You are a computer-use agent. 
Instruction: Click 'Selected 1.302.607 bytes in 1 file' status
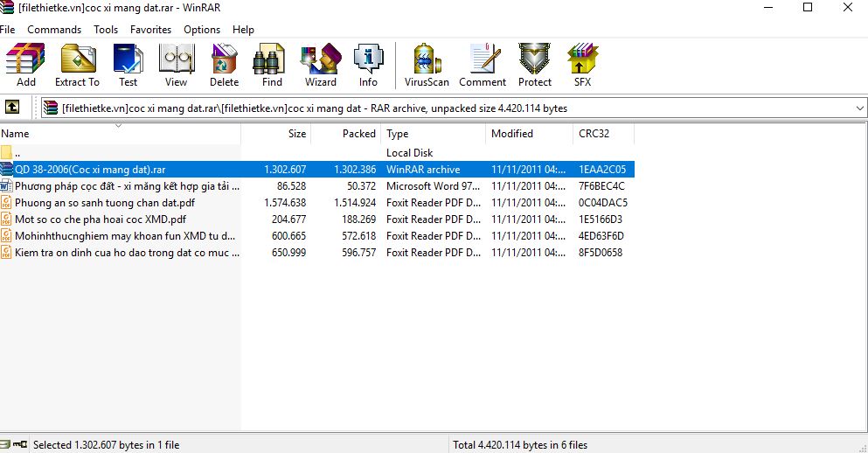tap(107, 445)
